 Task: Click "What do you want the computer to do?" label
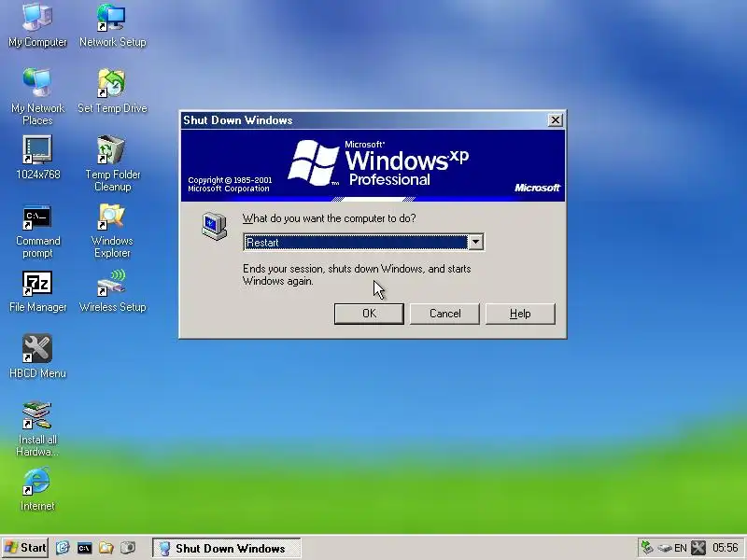[330, 218]
